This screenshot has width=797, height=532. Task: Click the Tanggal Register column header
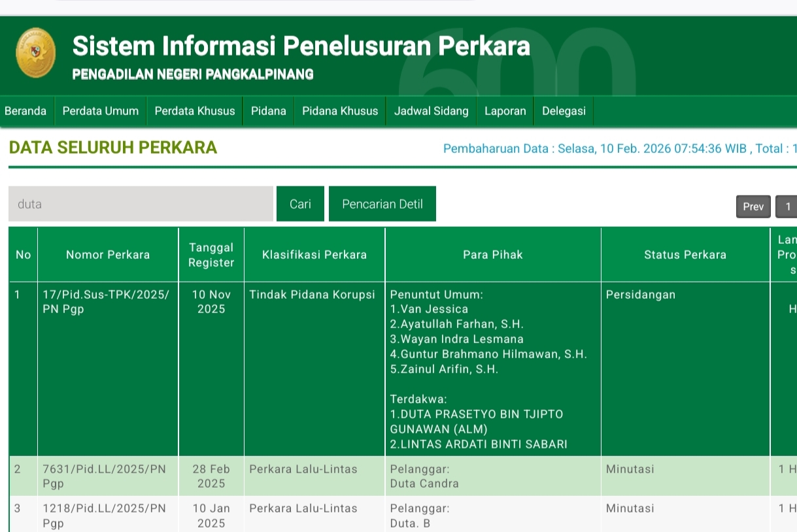pyautogui.click(x=211, y=255)
